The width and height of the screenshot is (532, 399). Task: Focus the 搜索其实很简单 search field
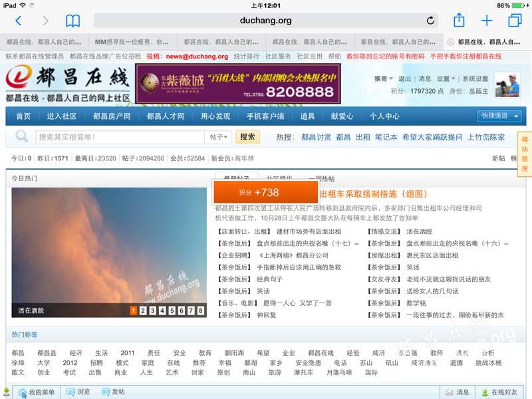120,137
